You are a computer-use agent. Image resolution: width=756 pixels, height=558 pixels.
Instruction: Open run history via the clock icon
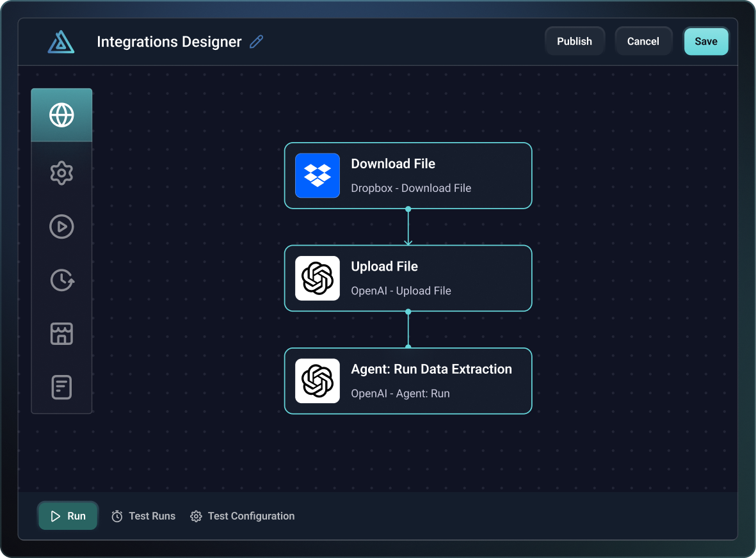coord(61,280)
